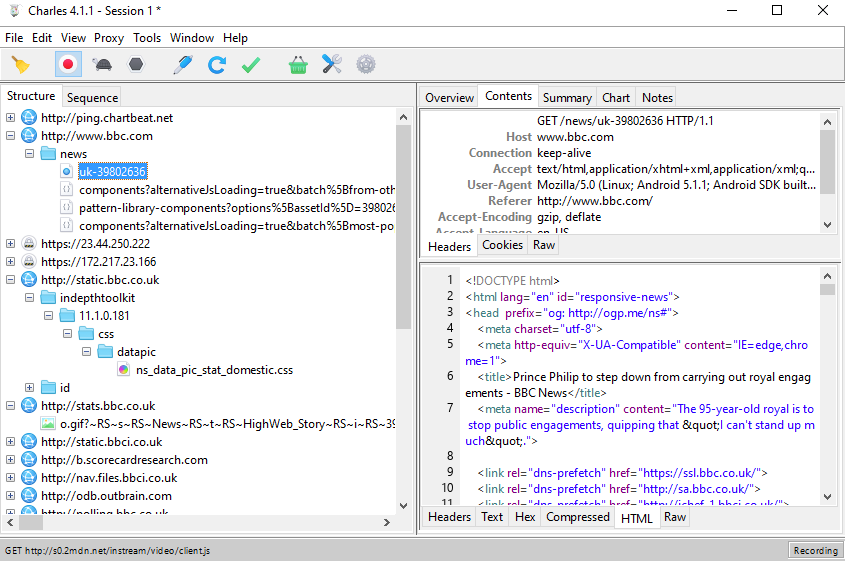845x561 pixels.
Task: Open the Edit menu
Action: [x=41, y=38]
